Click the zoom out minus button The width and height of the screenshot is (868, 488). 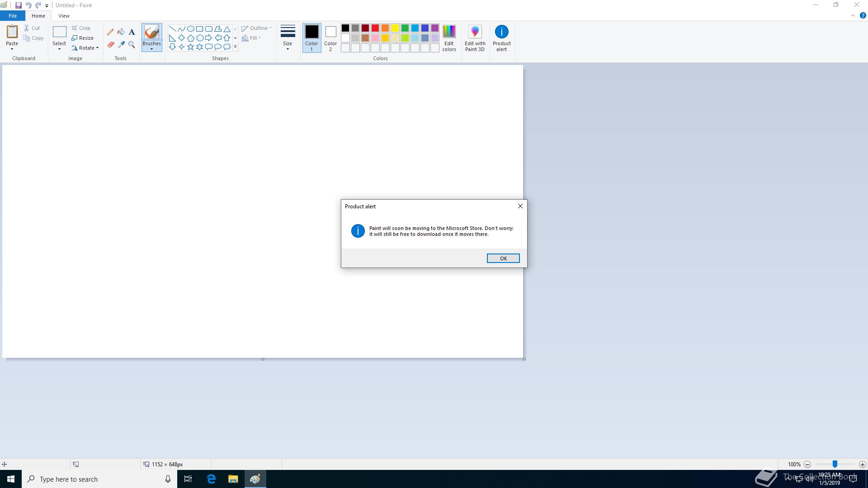(807, 465)
